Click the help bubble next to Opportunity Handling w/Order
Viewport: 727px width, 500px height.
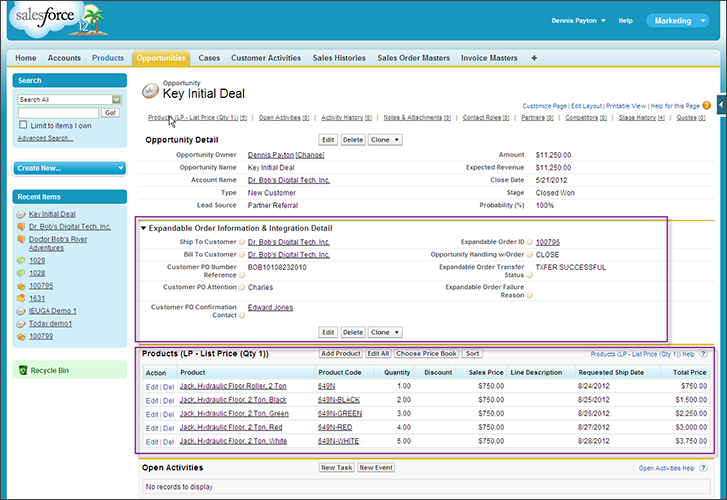coord(529,255)
